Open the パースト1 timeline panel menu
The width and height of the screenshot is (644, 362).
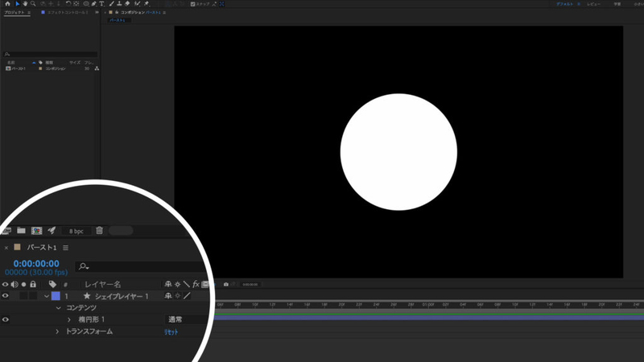coord(66,248)
